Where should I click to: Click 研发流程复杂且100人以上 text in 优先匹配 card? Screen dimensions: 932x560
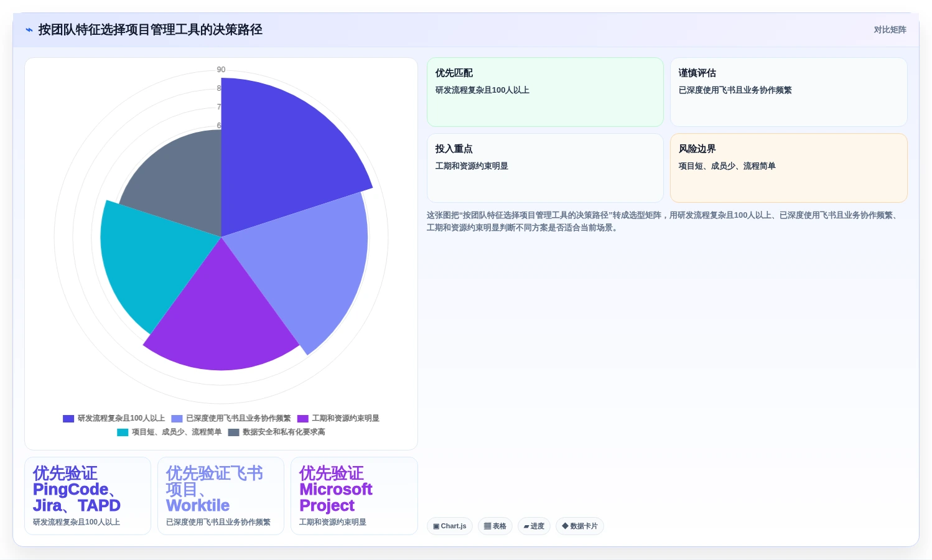click(482, 90)
